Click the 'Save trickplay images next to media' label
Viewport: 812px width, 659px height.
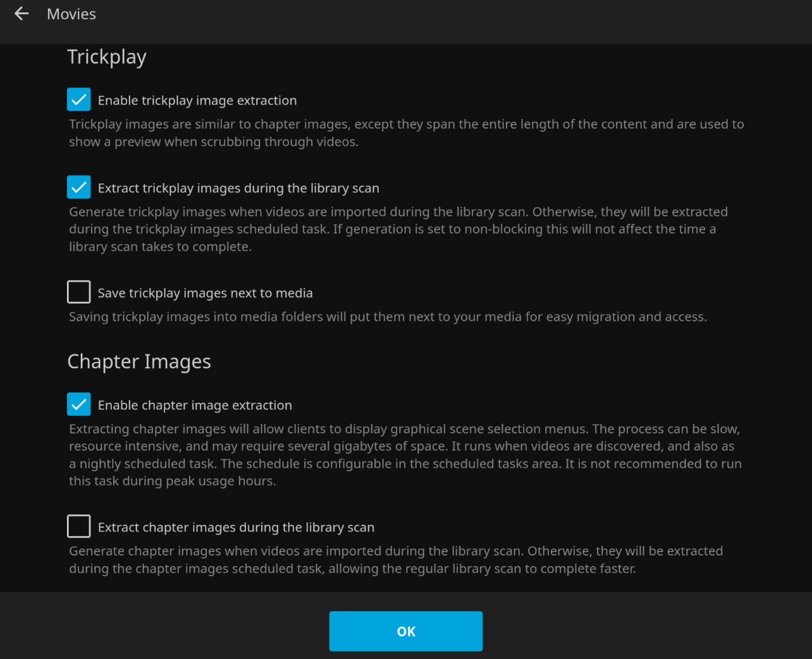pyautogui.click(x=205, y=293)
